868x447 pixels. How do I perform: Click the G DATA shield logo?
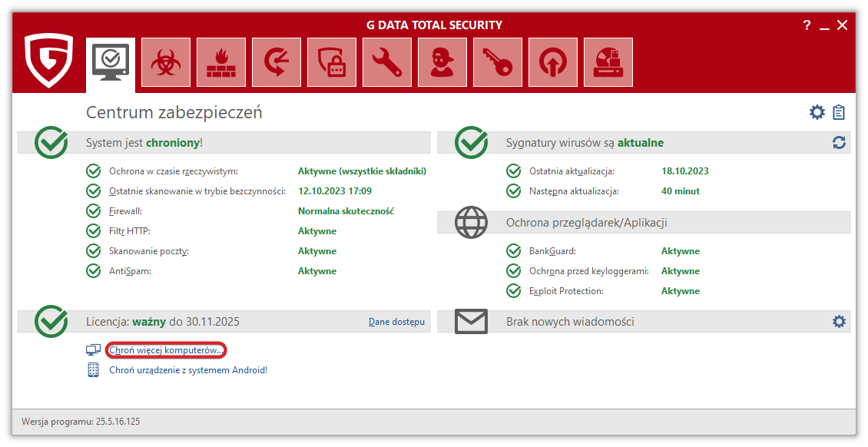coord(48,60)
